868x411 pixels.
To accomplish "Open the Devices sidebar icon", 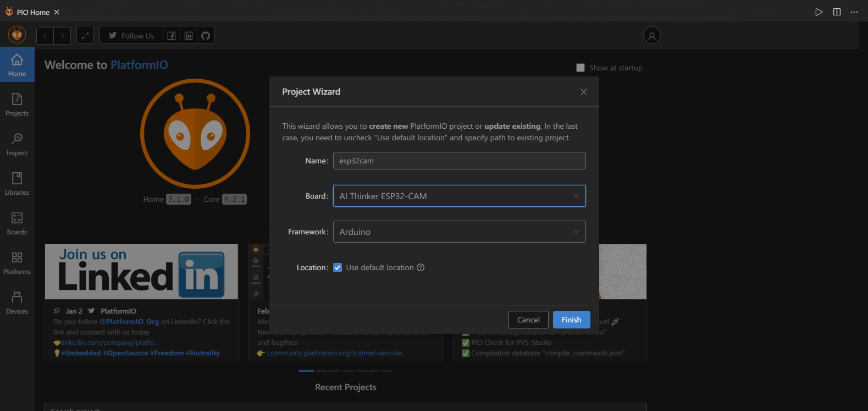I will 17,302.
